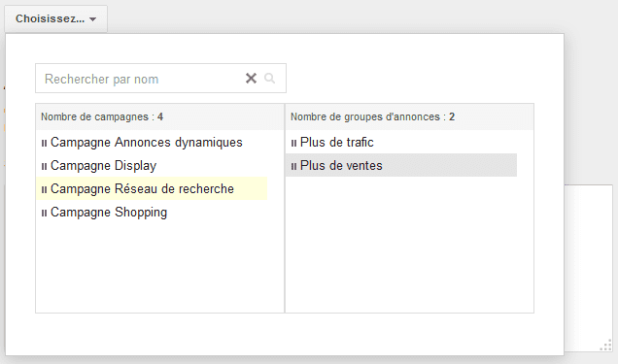The image size is (618, 364).
Task: Click pause icon beside Plus de trafic
Action: click(x=293, y=144)
